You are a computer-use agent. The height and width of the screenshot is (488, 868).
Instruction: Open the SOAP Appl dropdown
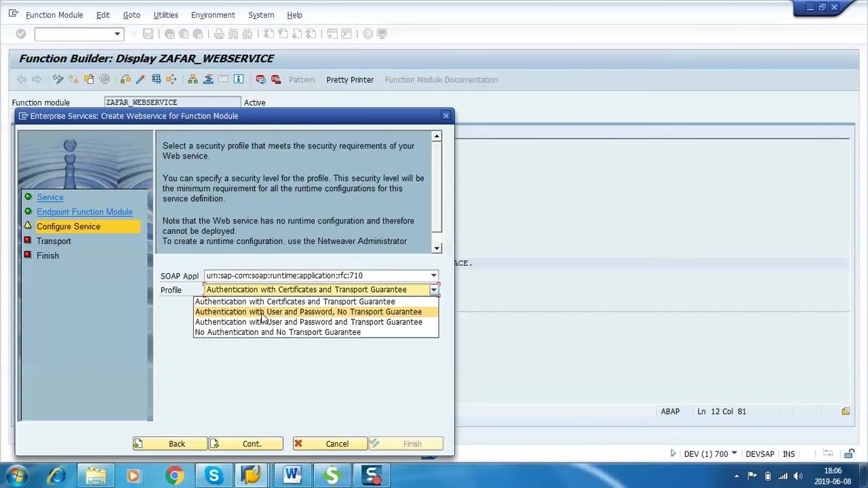click(433, 276)
